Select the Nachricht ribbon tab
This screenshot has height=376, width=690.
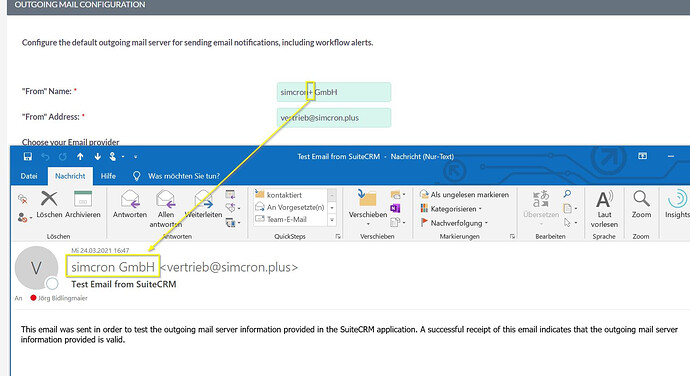[70, 176]
